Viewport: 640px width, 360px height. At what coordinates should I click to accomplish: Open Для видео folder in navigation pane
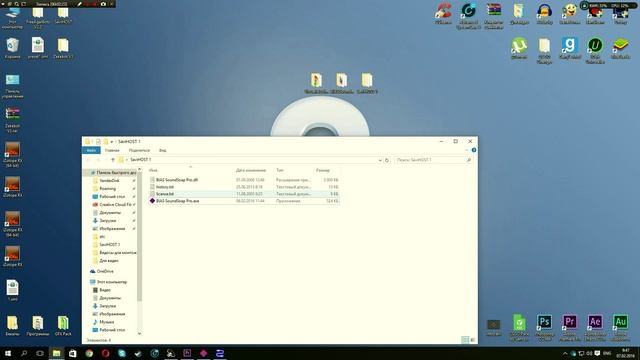[x=109, y=260]
